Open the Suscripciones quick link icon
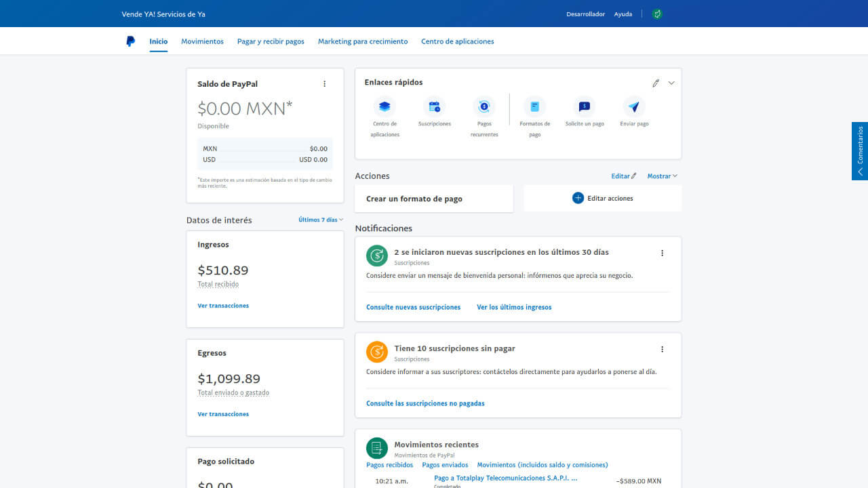The image size is (868, 488). click(435, 106)
